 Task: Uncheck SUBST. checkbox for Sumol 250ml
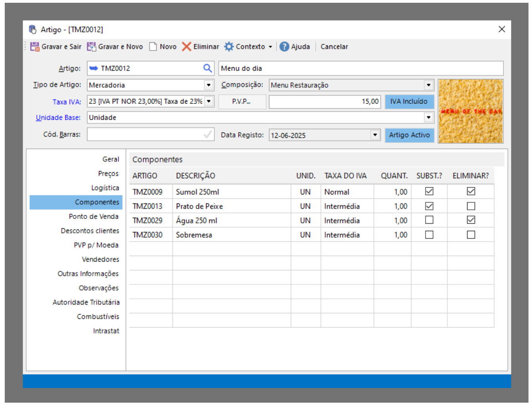click(429, 192)
